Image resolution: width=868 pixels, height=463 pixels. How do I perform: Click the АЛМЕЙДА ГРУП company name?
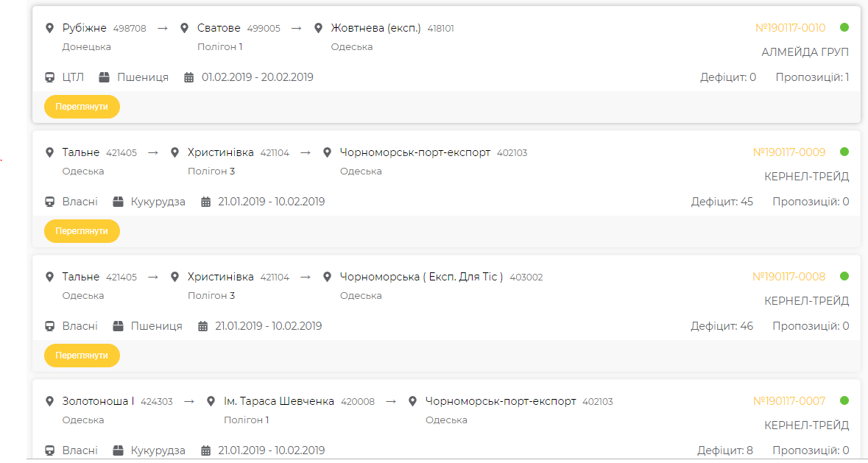(x=805, y=52)
